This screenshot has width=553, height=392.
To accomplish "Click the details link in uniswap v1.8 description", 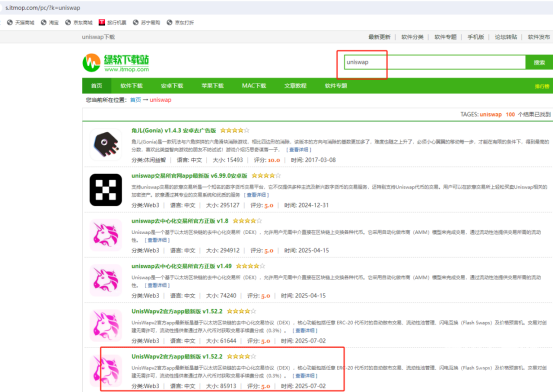I will pyautogui.click(x=157, y=240).
